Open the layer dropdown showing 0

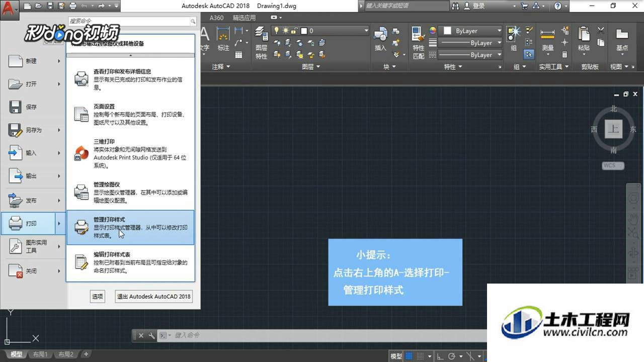click(x=320, y=31)
